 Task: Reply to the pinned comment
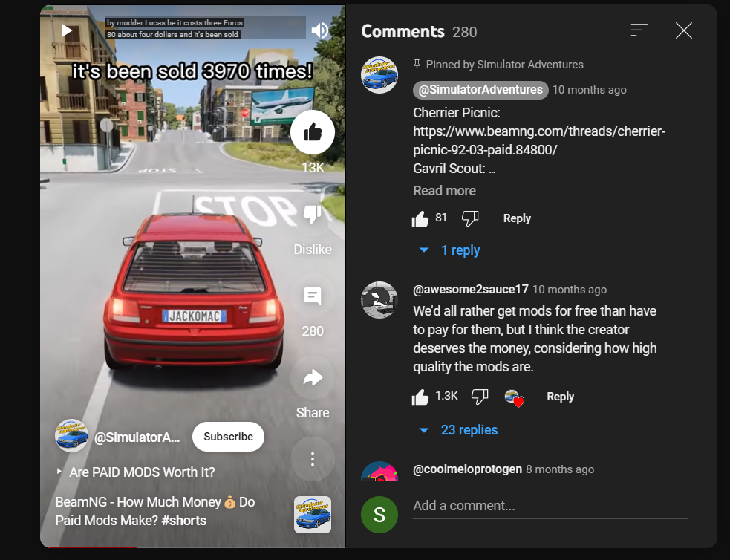pyautogui.click(x=517, y=218)
